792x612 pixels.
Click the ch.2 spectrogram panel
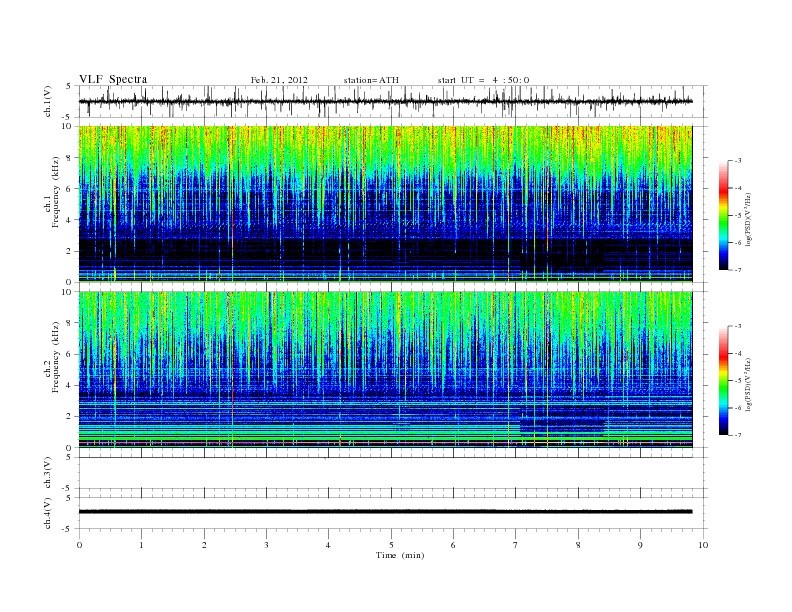[x=385, y=369]
